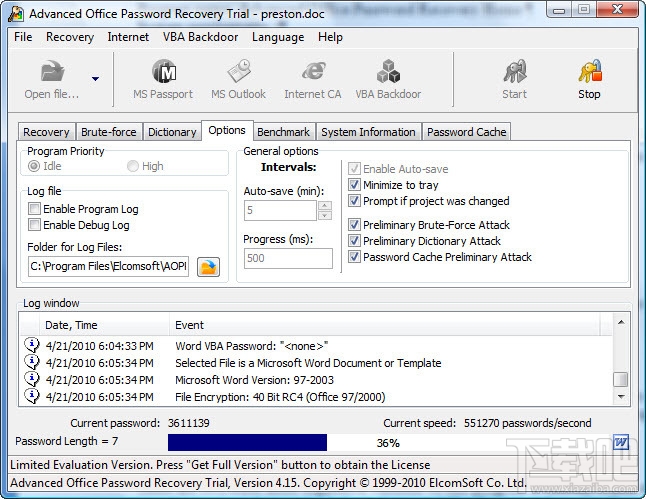
Task: Click info icon of the Selected File log entry
Action: [32, 362]
